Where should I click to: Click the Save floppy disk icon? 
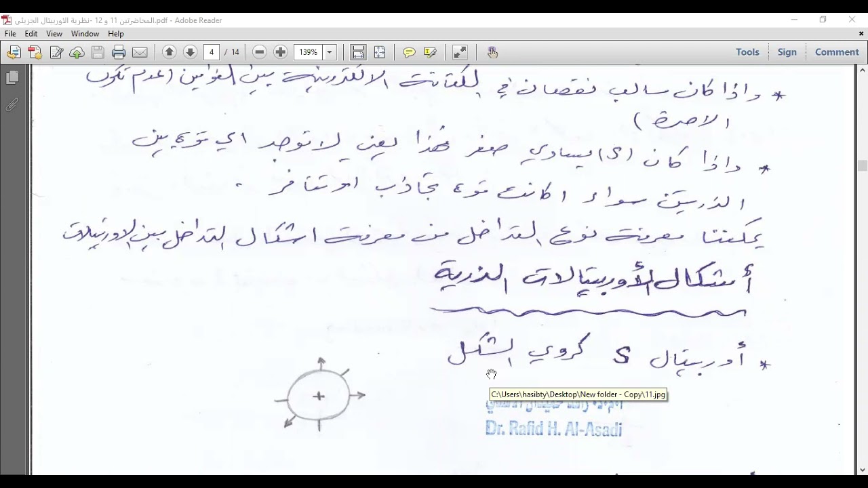coord(98,52)
